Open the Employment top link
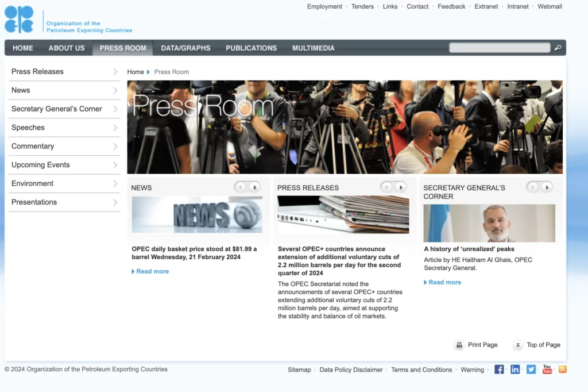This screenshot has height=392, width=588. (324, 6)
